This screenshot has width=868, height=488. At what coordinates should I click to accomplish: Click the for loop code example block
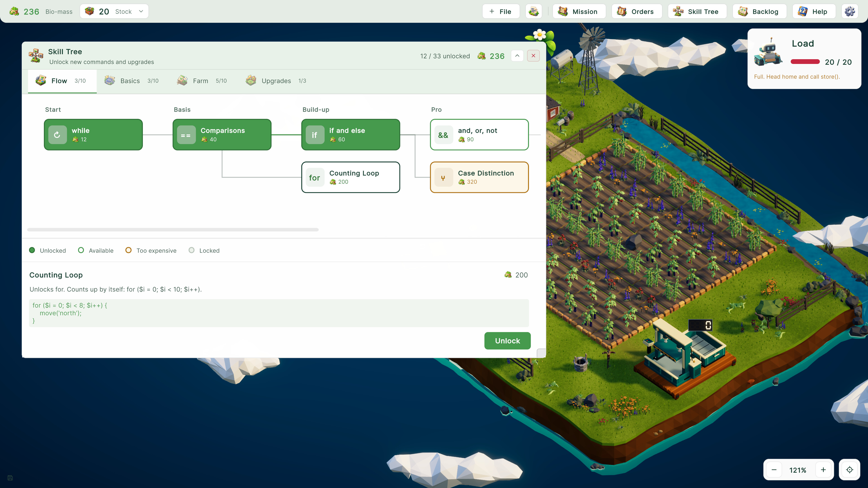pyautogui.click(x=279, y=313)
